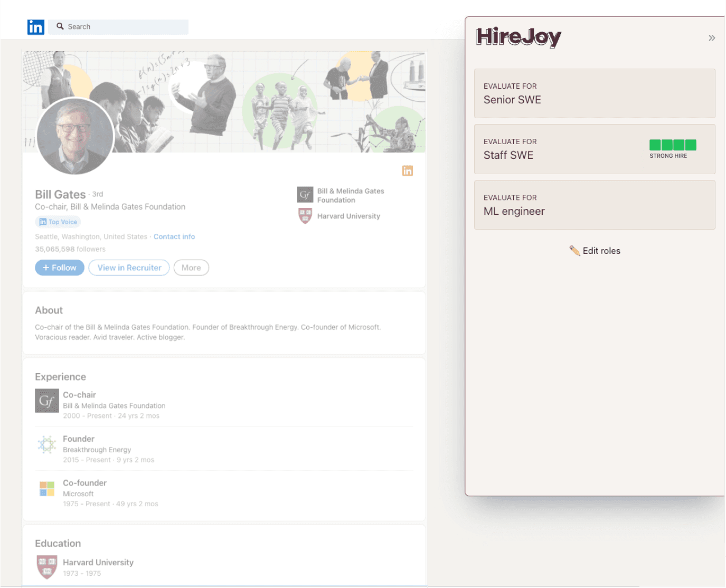Click the About section heading
Screen dimensions: 726x588
(x=49, y=311)
